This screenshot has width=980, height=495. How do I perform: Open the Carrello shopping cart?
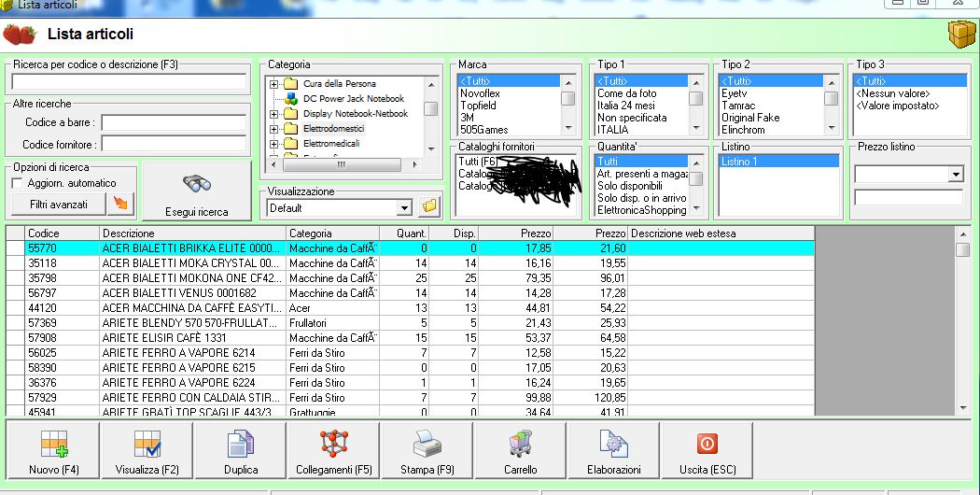tap(521, 450)
